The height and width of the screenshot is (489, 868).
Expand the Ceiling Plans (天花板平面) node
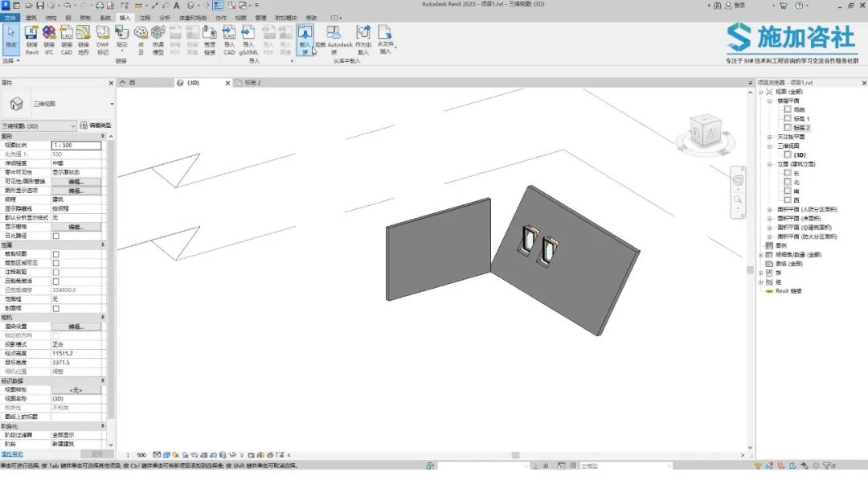pyautogui.click(x=769, y=137)
